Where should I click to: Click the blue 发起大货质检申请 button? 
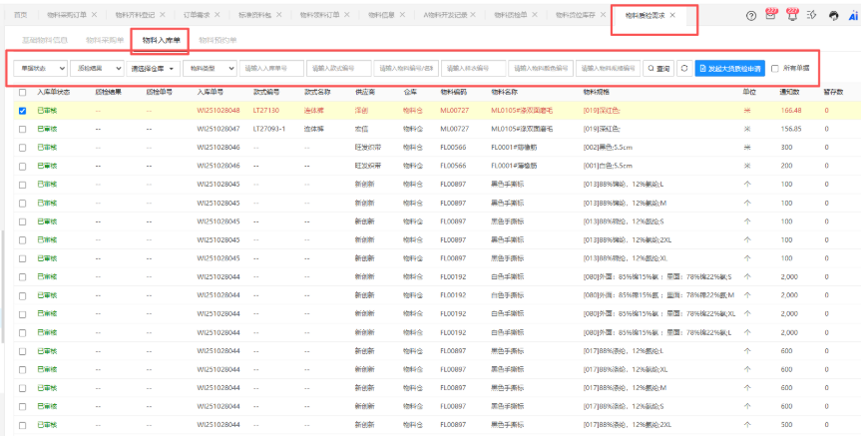coord(729,69)
